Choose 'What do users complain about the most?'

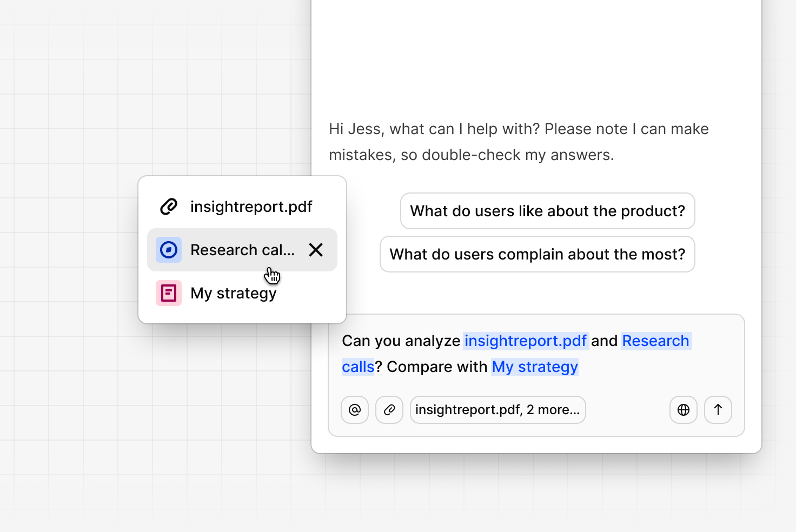pyautogui.click(x=538, y=254)
